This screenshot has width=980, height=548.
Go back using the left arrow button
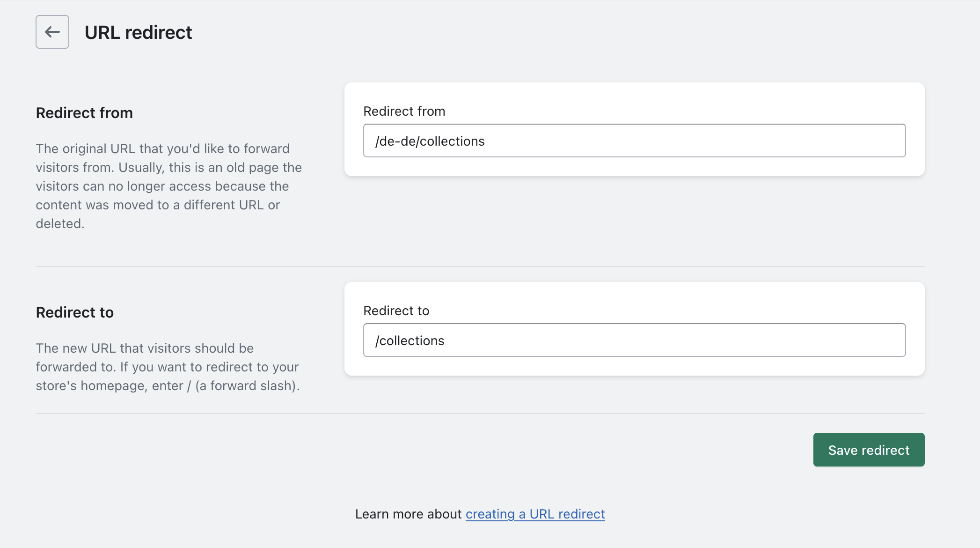[x=52, y=32]
